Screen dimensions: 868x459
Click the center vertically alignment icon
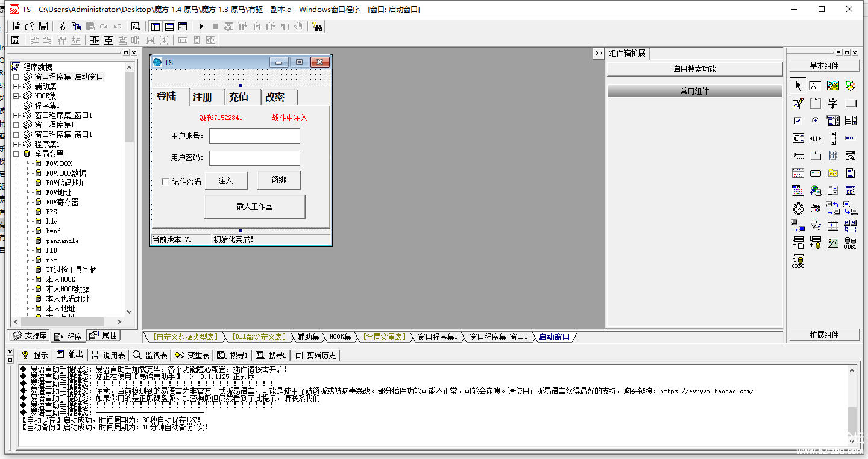(x=108, y=40)
